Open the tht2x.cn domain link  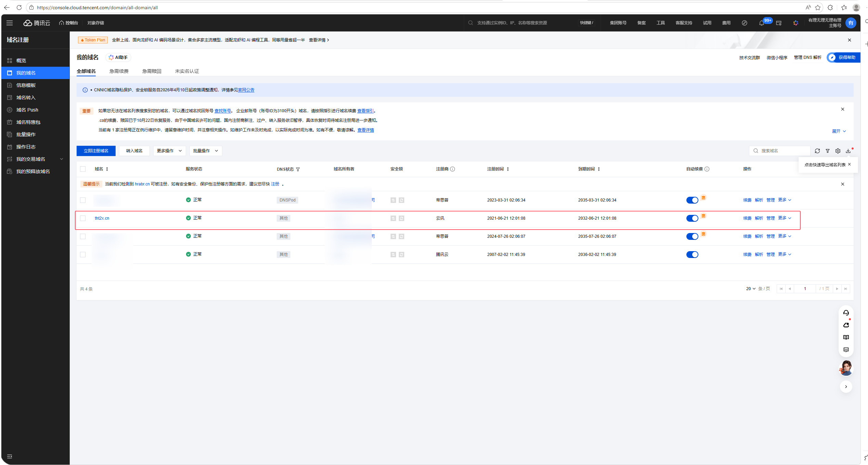point(102,218)
